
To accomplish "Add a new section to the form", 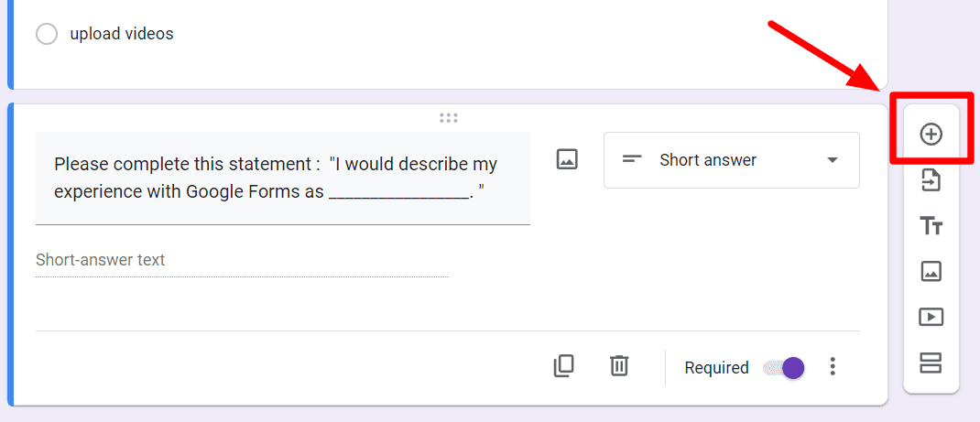I will tap(931, 362).
